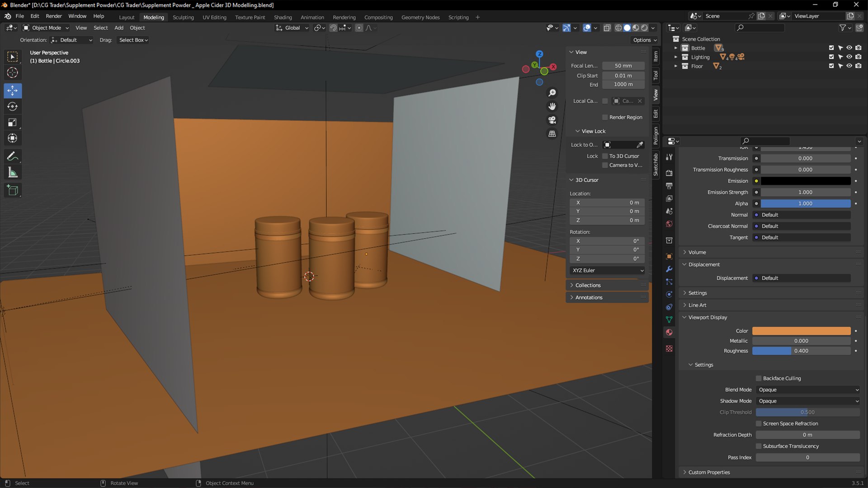Switch orthographic perspective grid icon
Screen dimensions: 868x488
point(552,134)
